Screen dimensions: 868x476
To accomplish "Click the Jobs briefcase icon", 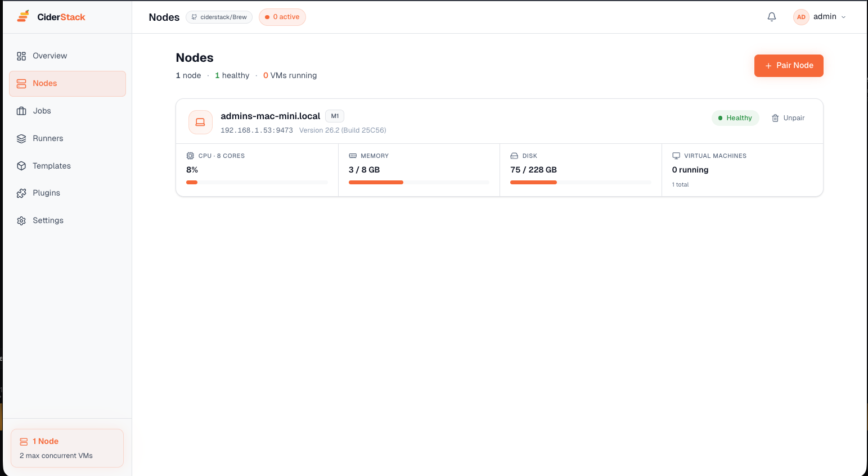I will pos(21,111).
